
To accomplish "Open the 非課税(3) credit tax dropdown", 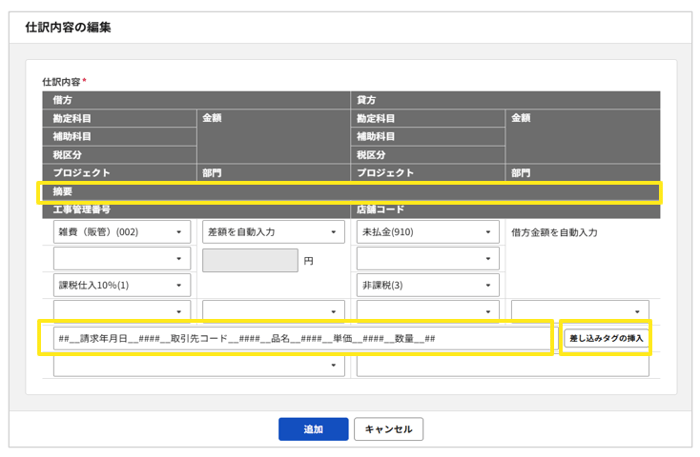I will point(427,285).
